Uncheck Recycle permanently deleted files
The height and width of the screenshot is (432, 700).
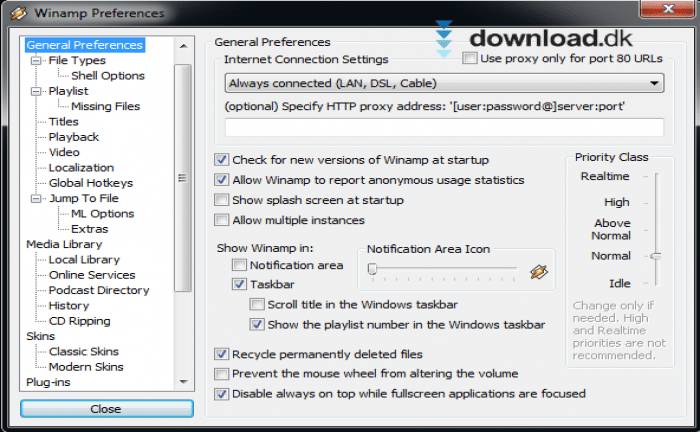(221, 354)
